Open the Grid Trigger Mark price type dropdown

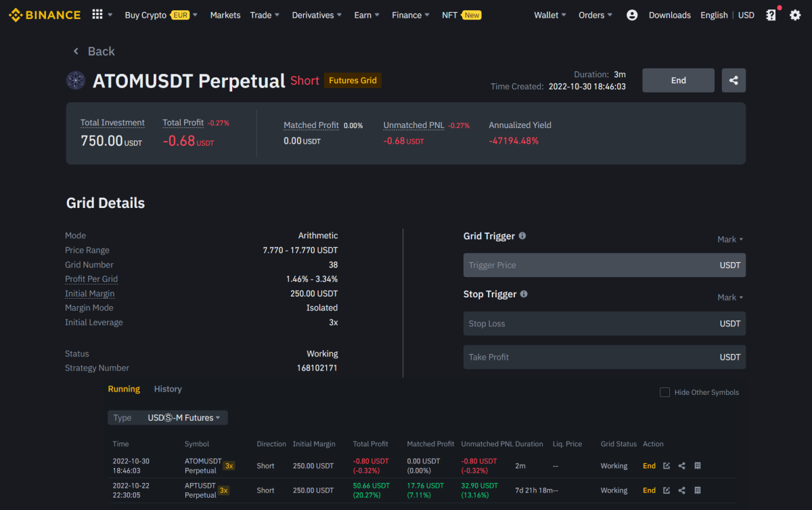click(730, 239)
